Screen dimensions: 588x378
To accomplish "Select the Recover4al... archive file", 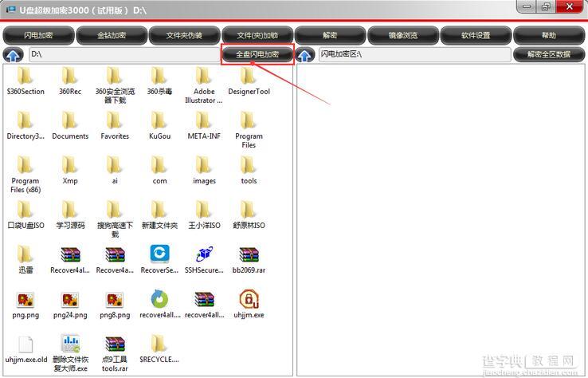I will tap(70, 260).
